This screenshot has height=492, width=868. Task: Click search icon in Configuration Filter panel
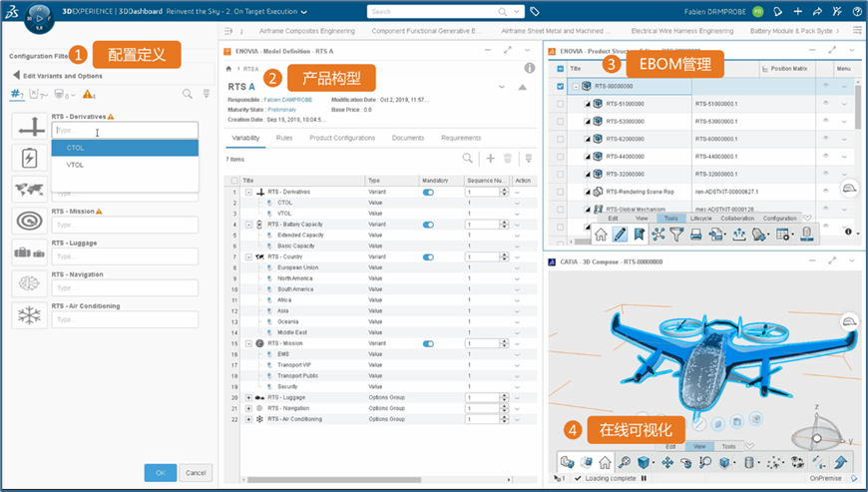click(188, 94)
